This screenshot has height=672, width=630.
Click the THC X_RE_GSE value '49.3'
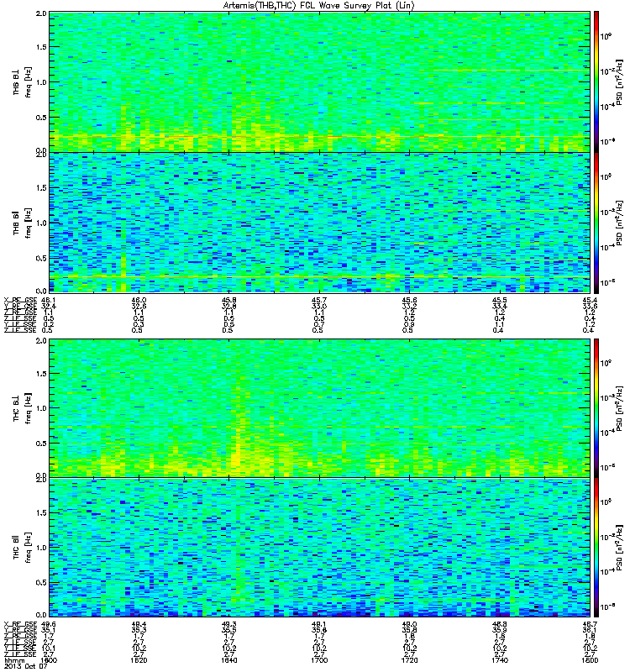[228, 624]
